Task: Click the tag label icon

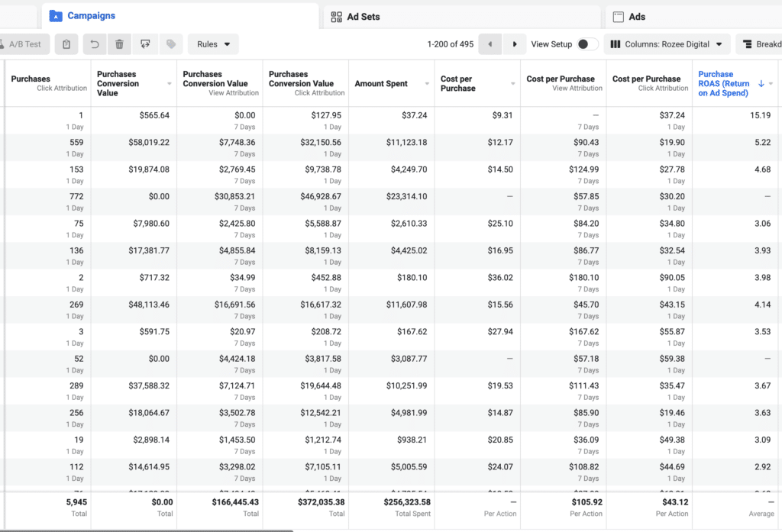Action: tap(171, 44)
